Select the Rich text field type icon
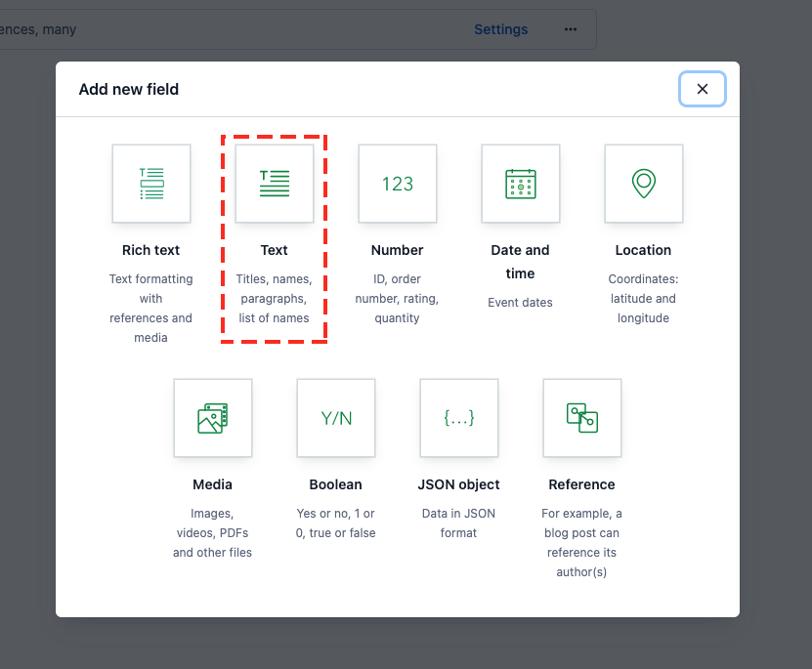Screen dimensions: 812x669 tap(151, 184)
